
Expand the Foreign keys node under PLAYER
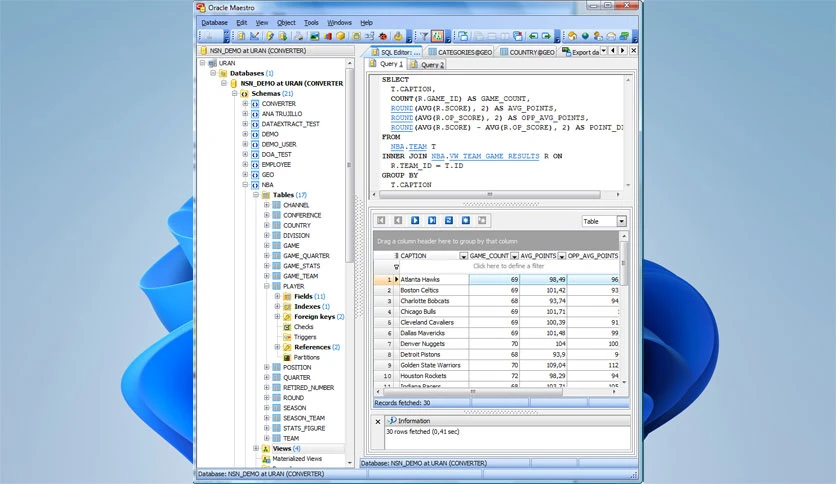coord(277,317)
